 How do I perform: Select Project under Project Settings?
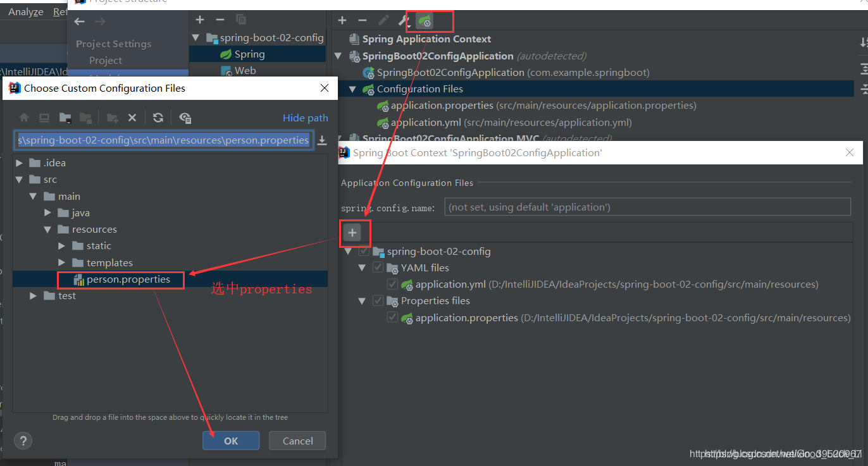pos(106,61)
